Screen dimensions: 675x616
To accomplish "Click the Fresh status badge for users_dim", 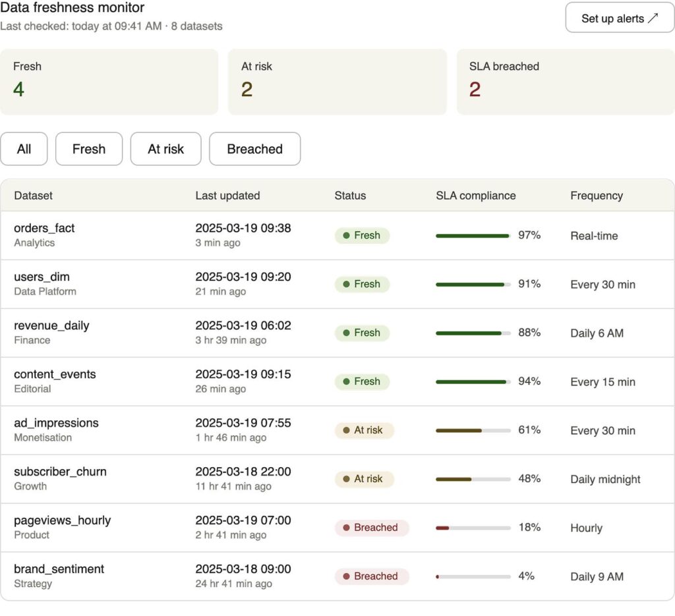I will [362, 284].
